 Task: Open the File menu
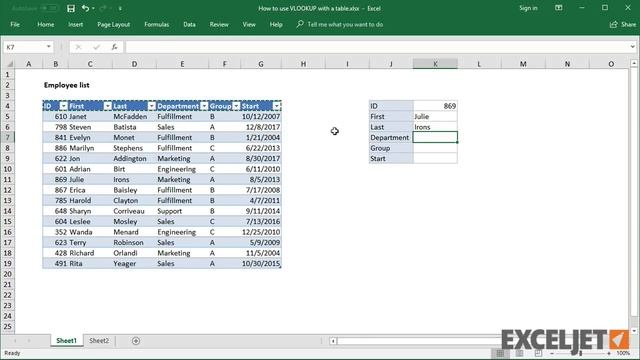pyautogui.click(x=15, y=24)
